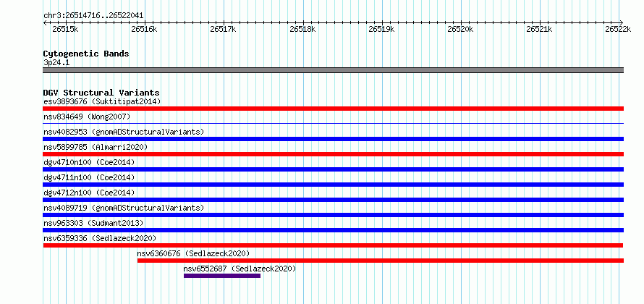644x304 pixels.
Task: Click the 26515k ruler tick label
Action: (65, 29)
